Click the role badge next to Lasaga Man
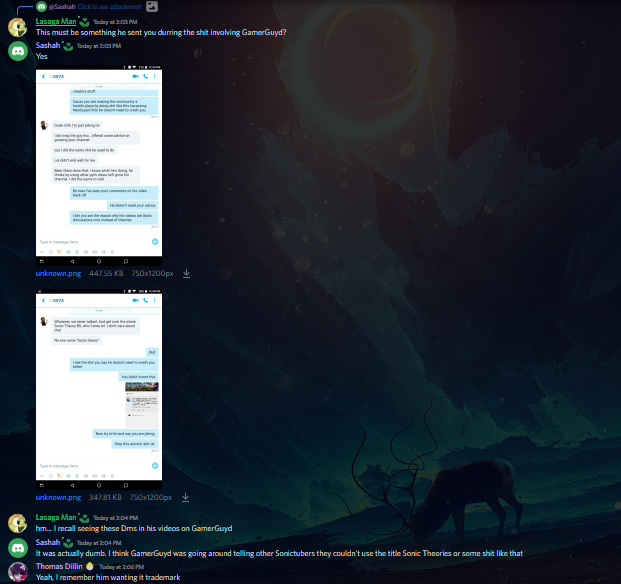The width and height of the screenshot is (621, 584). click(x=84, y=21)
